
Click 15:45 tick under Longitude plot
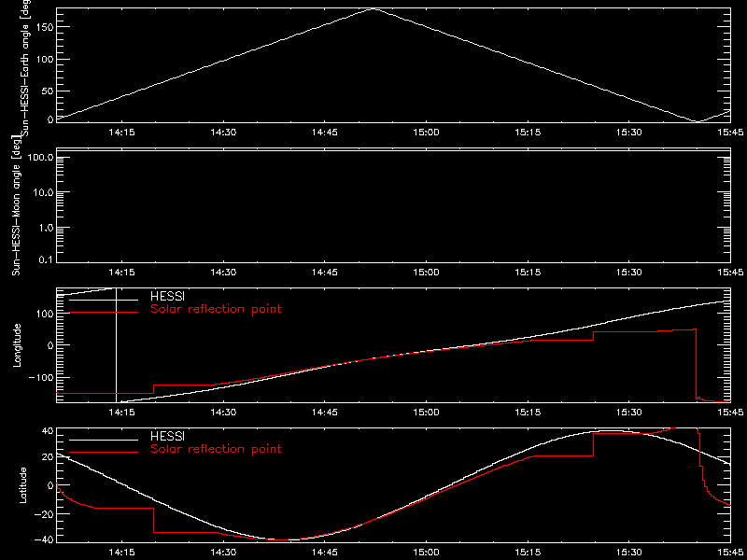click(730, 413)
